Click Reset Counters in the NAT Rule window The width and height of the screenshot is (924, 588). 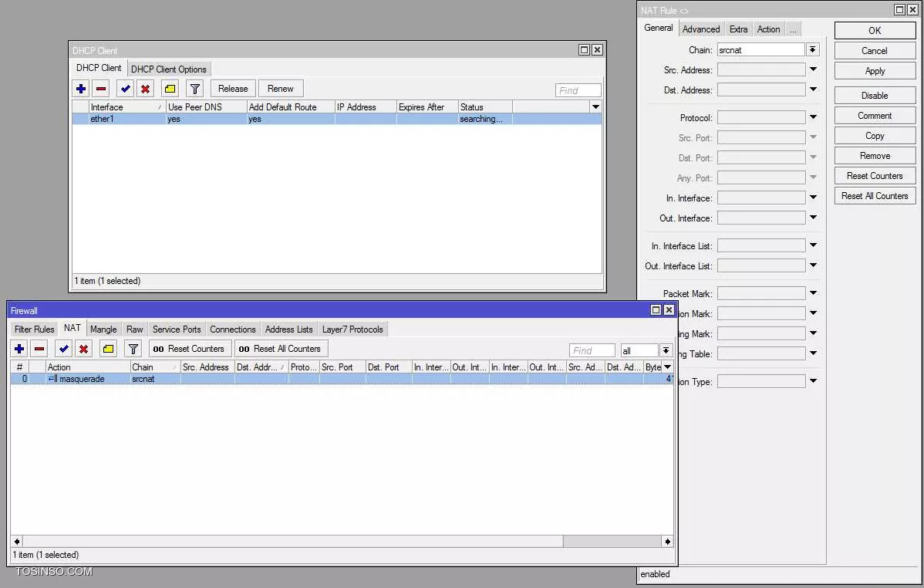point(875,176)
